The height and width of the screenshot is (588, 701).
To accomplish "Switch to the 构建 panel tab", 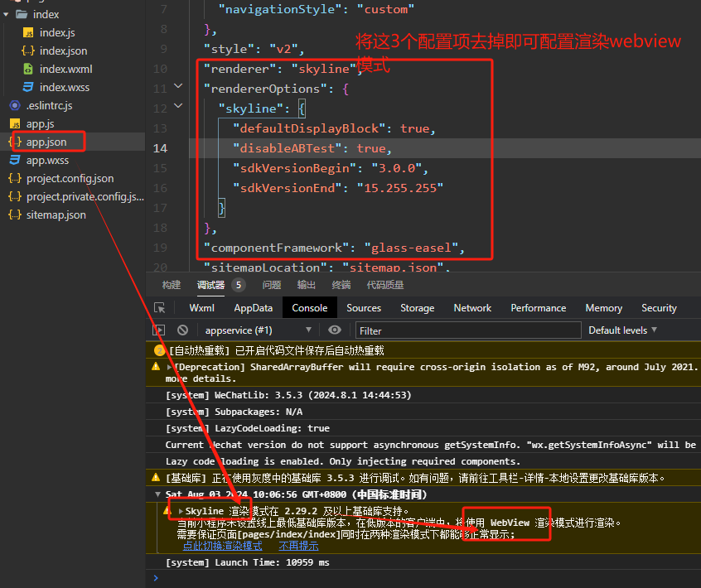I will click(x=172, y=285).
